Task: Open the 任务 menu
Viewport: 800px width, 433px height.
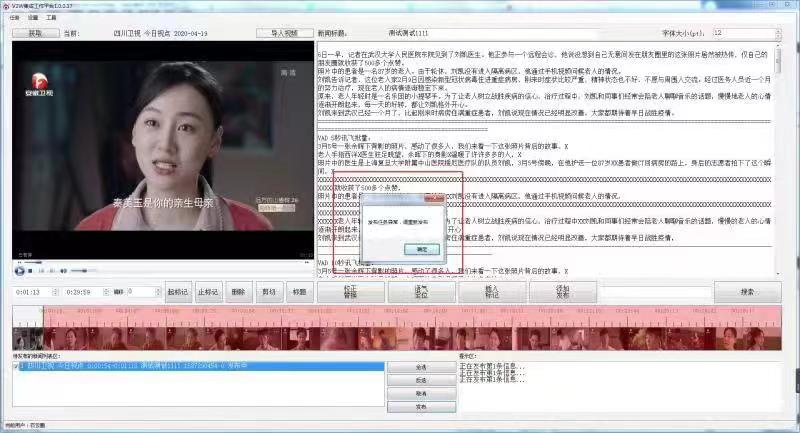Action: (x=14, y=18)
